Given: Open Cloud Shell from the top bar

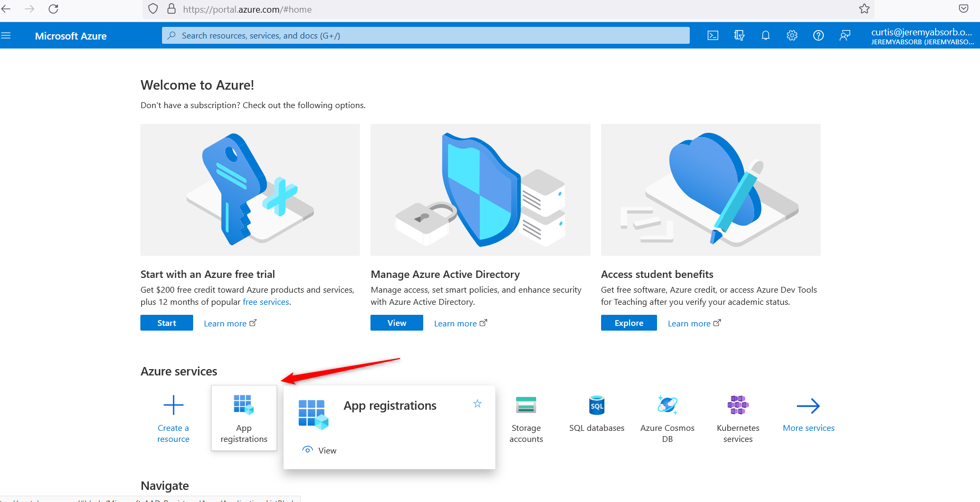Looking at the screenshot, I should coord(713,36).
